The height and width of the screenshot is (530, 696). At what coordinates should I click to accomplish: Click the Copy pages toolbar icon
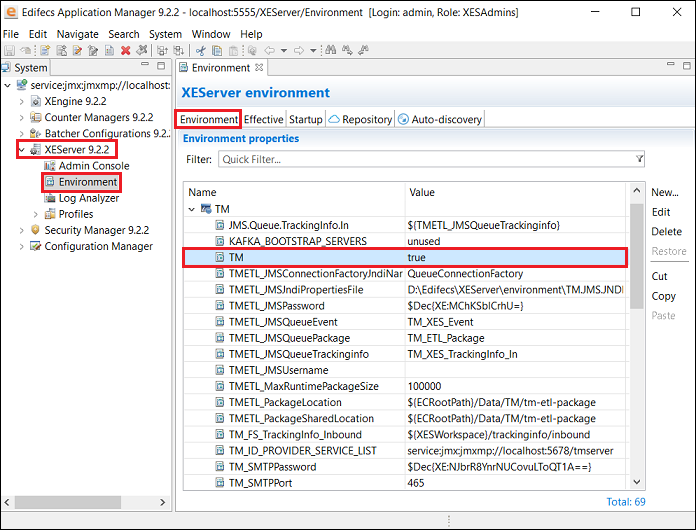[217, 51]
